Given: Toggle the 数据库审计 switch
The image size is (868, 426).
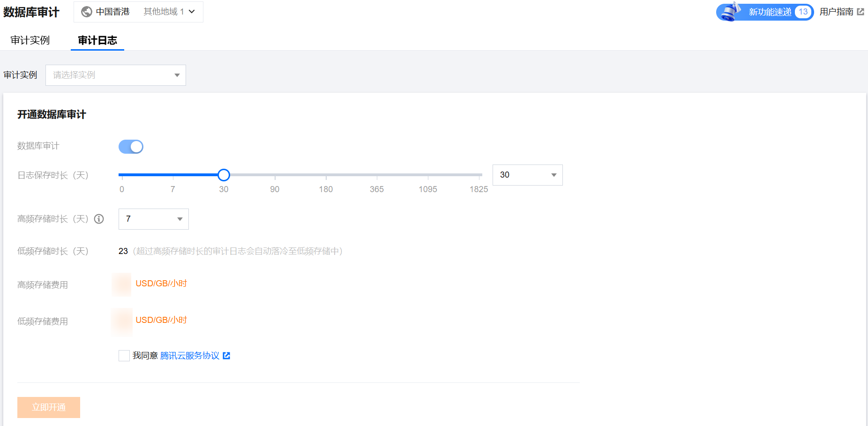Looking at the screenshot, I should (x=131, y=147).
